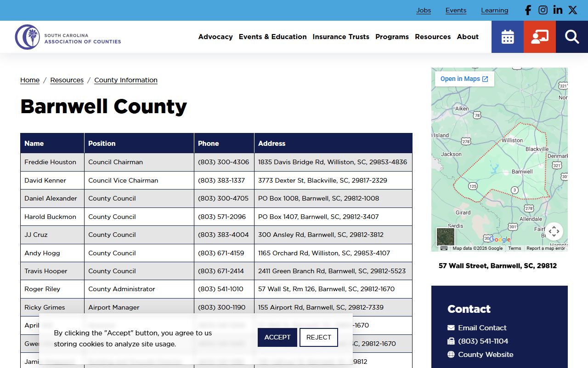Click the name Daniel Alexander
Image resolution: width=588 pixels, height=368 pixels.
click(x=51, y=198)
